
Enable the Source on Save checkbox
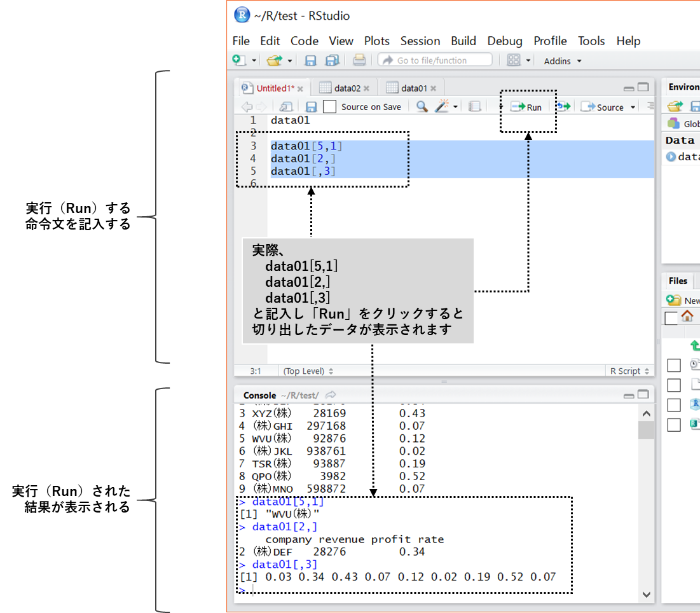click(x=329, y=107)
